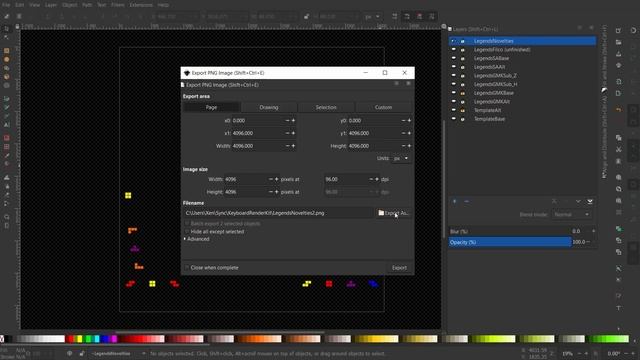Image resolution: width=640 pixels, height=360 pixels.
Task: Select the Eraser tool
Action: pyautogui.click(x=7, y=195)
